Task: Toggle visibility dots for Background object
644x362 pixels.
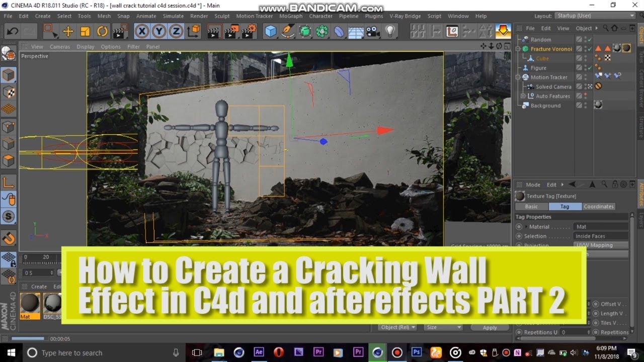Action: tap(585, 106)
